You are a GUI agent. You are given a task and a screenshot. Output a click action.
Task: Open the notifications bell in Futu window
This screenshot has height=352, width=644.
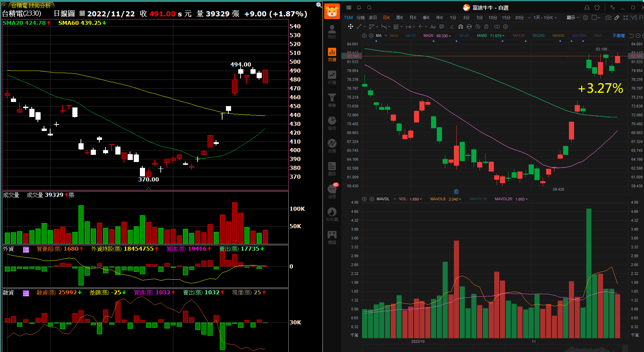point(359,8)
